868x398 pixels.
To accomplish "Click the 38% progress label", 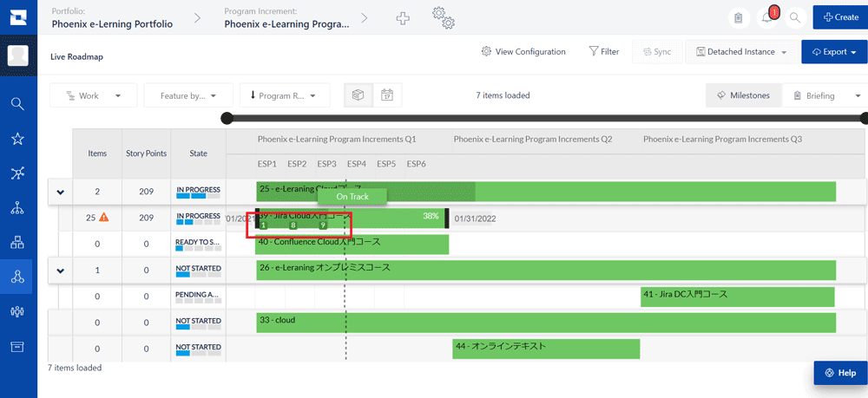I will pos(431,216).
